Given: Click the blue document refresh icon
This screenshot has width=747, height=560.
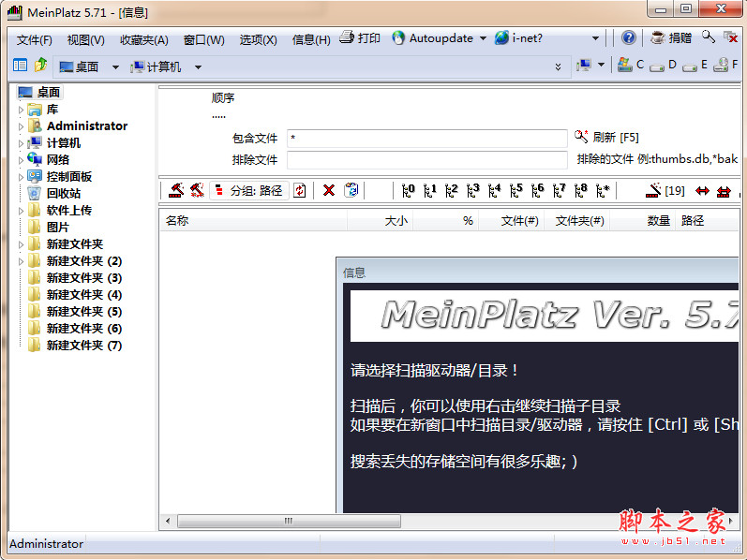Looking at the screenshot, I should [x=351, y=190].
